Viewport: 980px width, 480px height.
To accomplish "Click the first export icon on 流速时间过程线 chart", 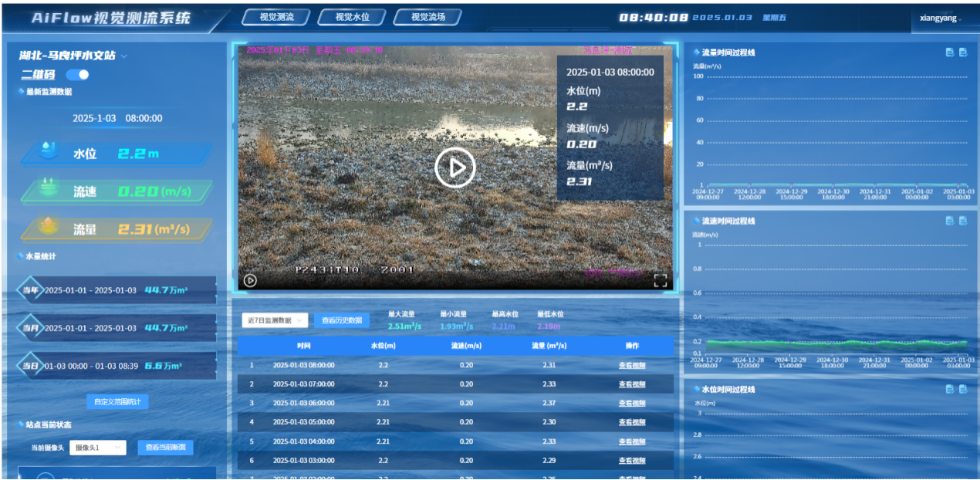I will pos(950,221).
